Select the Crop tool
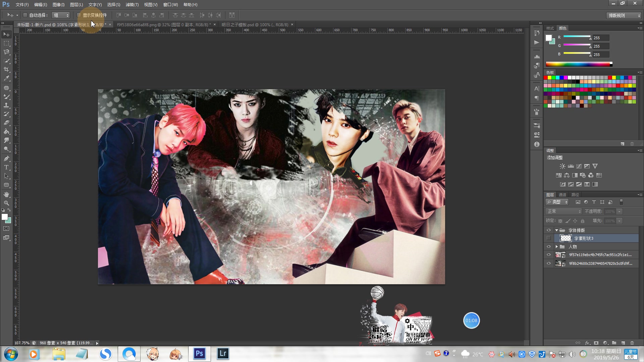 click(6, 69)
